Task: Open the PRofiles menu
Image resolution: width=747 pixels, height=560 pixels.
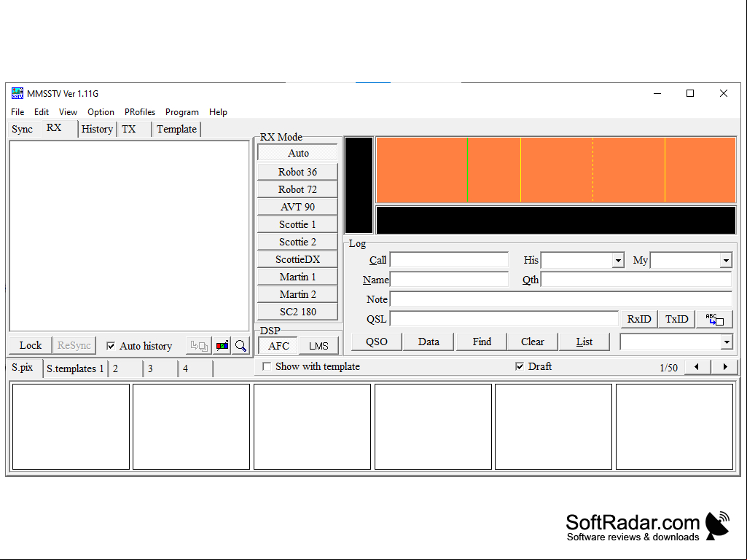Action: 140,112
